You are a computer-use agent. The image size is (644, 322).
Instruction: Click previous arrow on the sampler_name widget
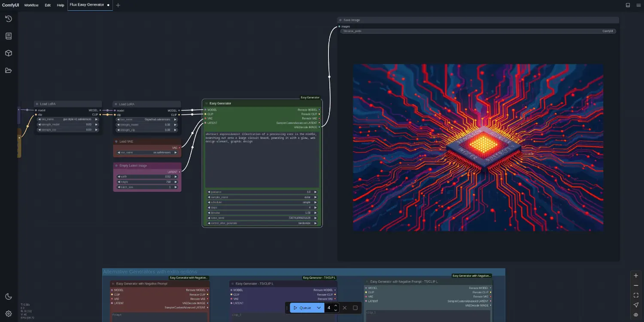point(209,197)
